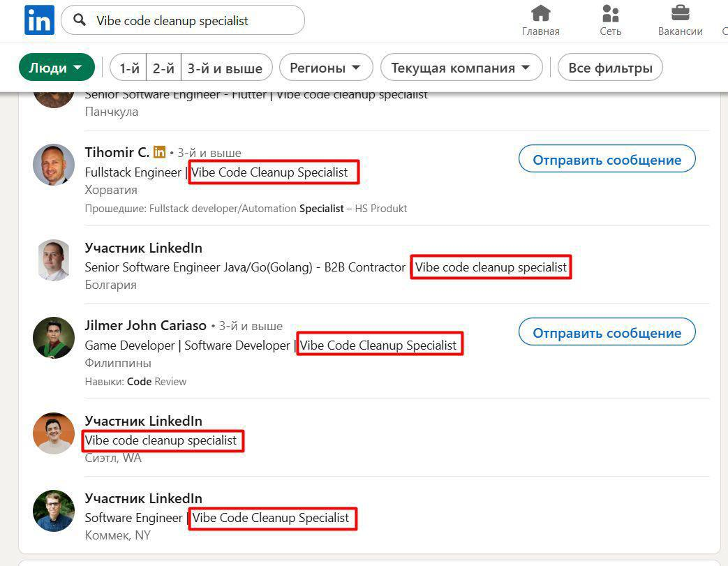The height and width of the screenshot is (566, 728).
Task: Click the Хорватия location text
Action: click(x=111, y=190)
